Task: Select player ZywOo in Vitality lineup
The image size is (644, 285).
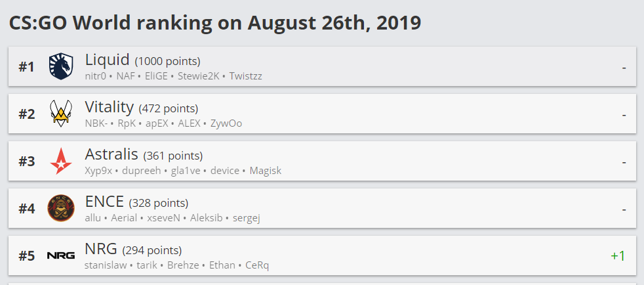Action: (226, 123)
